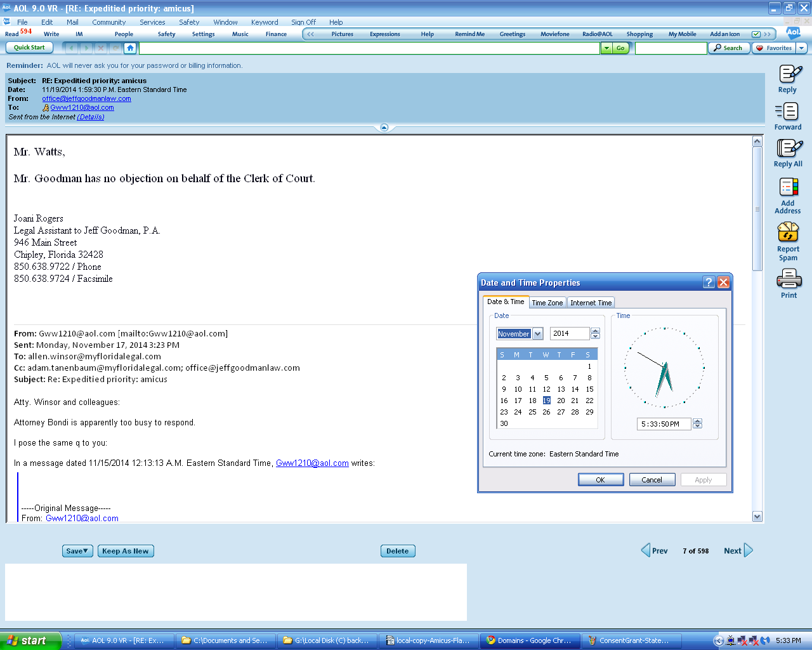Open the Windows Start menu
This screenshot has height=650, width=812.
[30, 640]
